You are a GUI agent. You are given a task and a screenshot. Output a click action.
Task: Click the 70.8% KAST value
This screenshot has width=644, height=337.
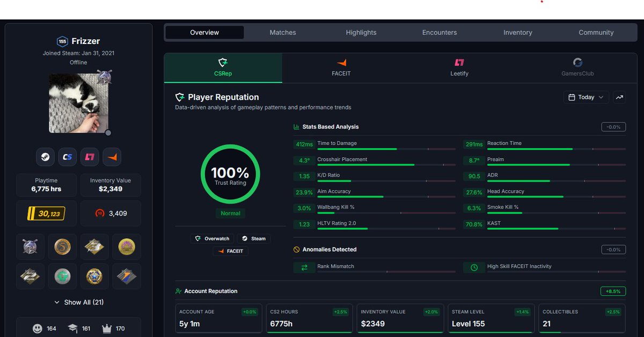(x=474, y=224)
